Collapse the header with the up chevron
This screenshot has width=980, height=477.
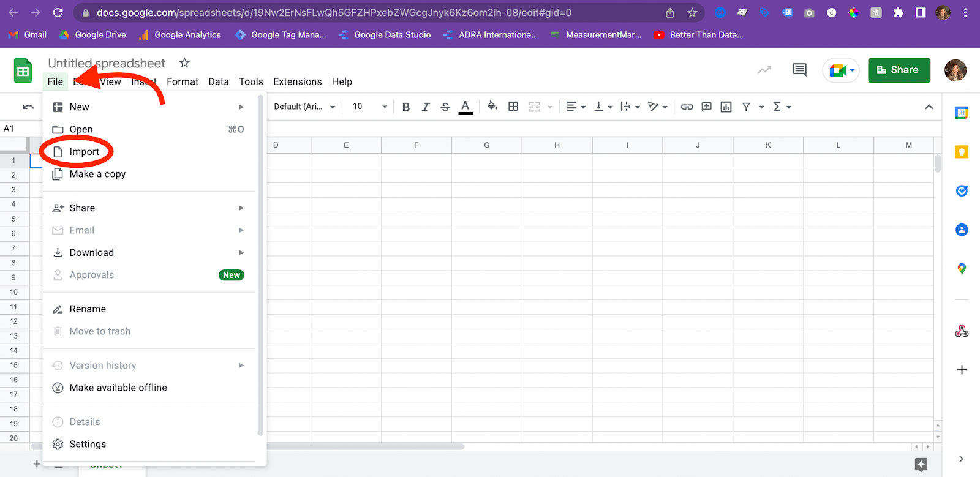click(929, 107)
